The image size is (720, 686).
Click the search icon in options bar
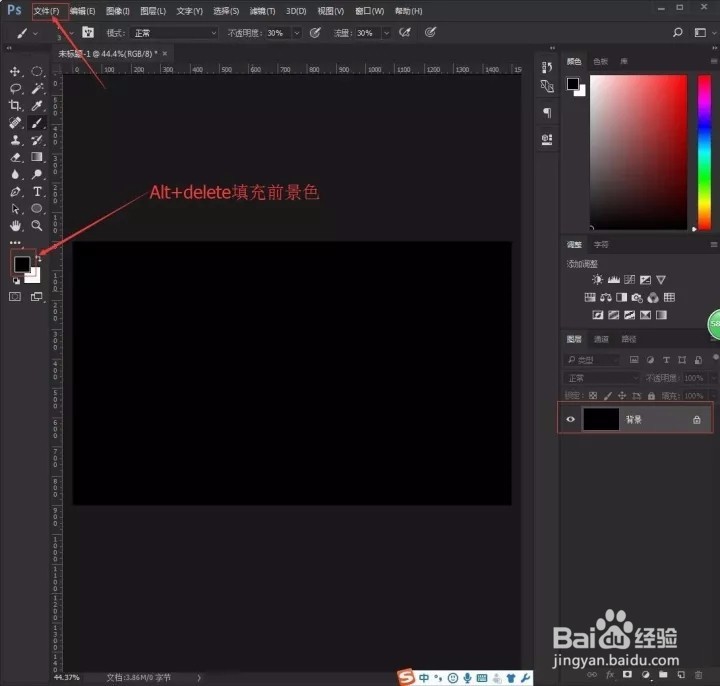(678, 32)
